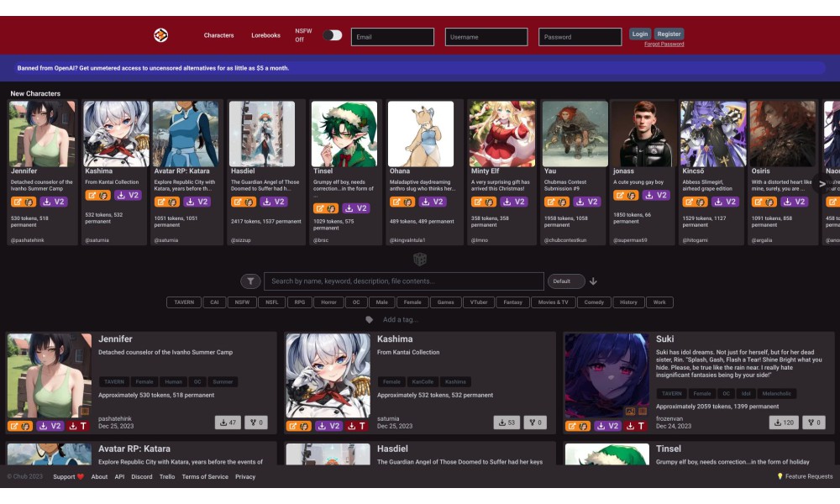Image resolution: width=840 pixels, height=504 pixels.
Task: Open the Trello footer link
Action: point(167,476)
